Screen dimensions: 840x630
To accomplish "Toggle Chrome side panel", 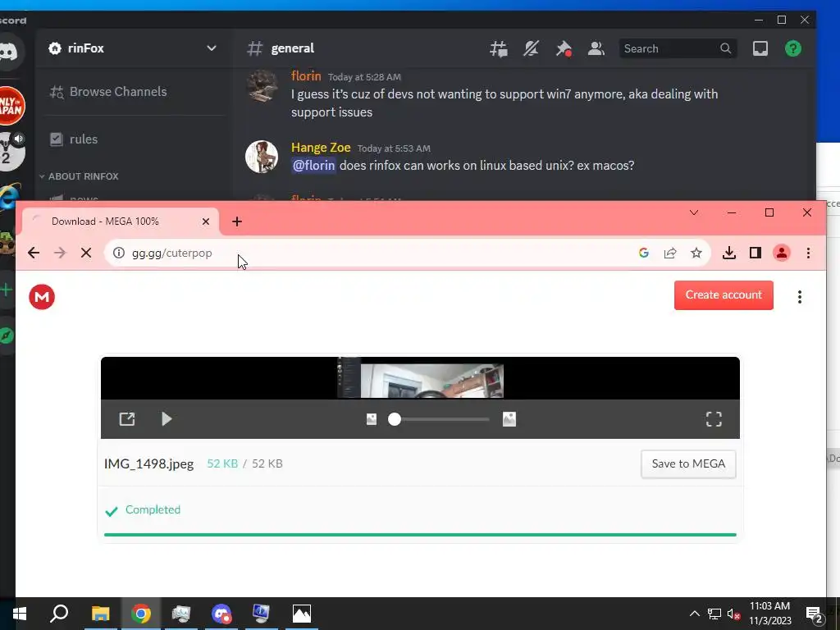I will coord(756,253).
